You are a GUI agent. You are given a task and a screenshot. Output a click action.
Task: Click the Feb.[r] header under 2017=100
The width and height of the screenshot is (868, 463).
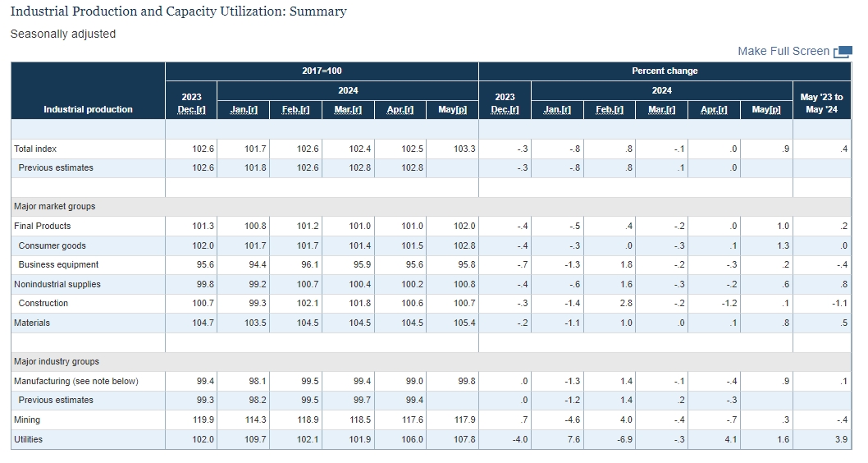pyautogui.click(x=295, y=110)
